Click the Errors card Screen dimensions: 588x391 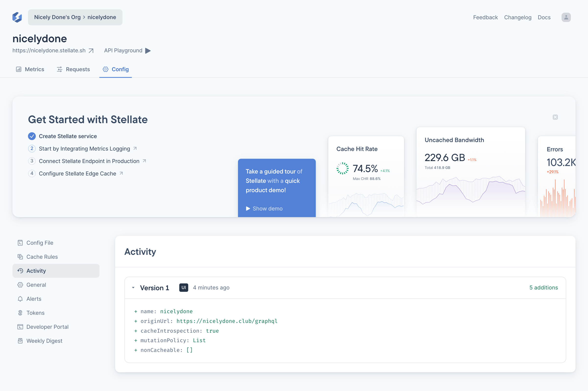(x=557, y=177)
